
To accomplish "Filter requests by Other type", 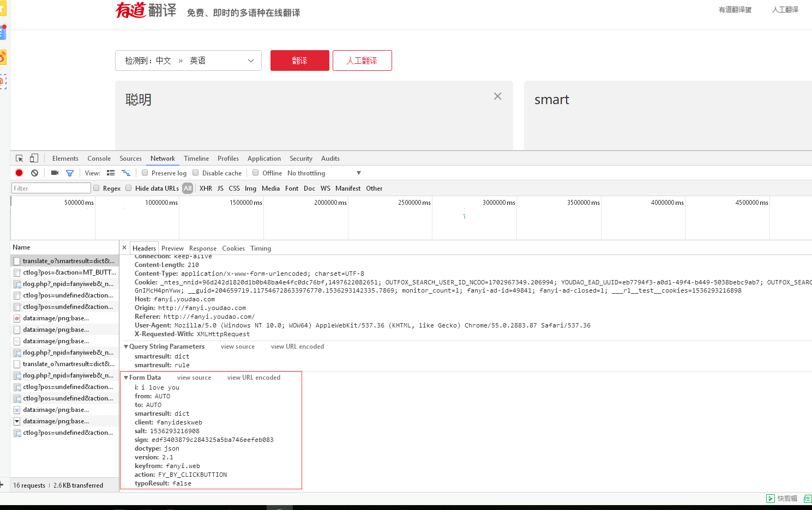I will [x=374, y=189].
